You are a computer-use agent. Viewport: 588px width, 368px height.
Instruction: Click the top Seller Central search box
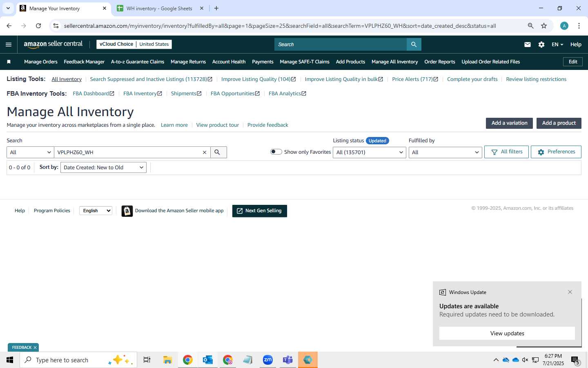pyautogui.click(x=341, y=44)
